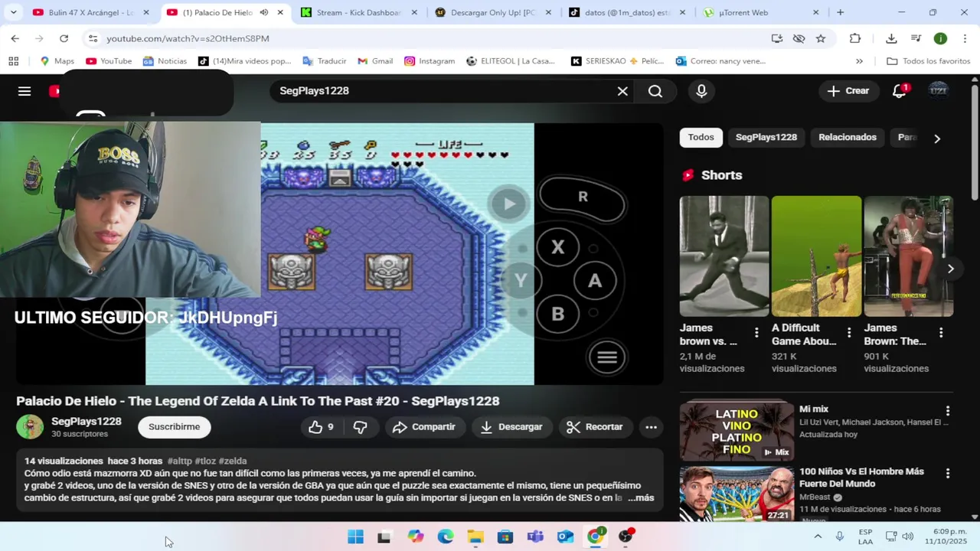980x551 pixels.
Task: Start voice search with the microphone
Action: (x=701, y=91)
